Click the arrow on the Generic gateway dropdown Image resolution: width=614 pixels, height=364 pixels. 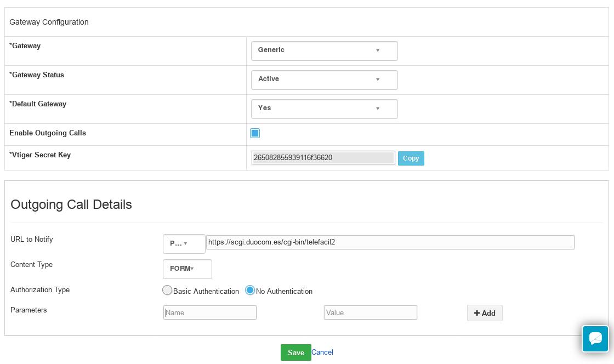pos(378,50)
